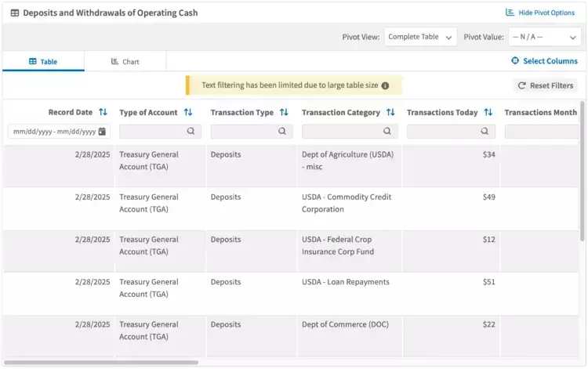
Task: Select 'Dept of Commerce (DOC)' cell
Action: 350,335
